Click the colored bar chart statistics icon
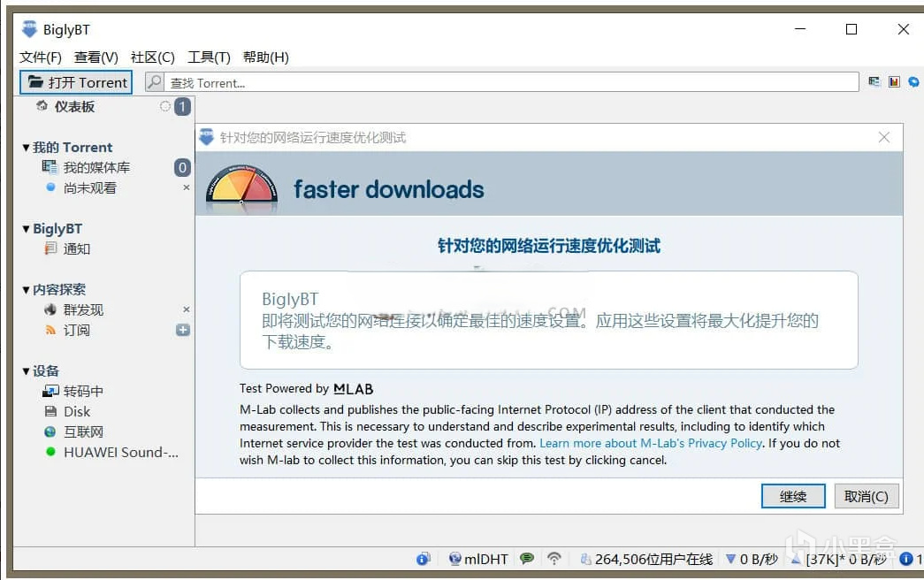The width and height of the screenshot is (924, 580). pyautogui.click(x=894, y=81)
